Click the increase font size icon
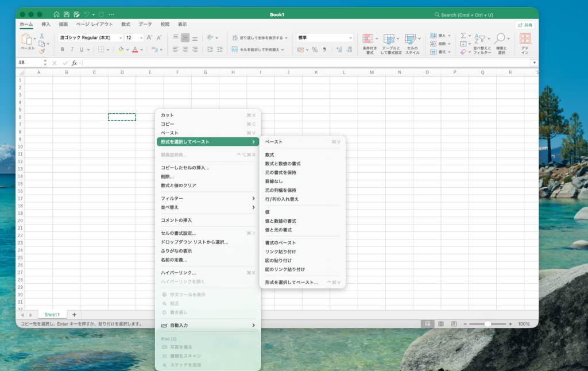 tap(149, 38)
